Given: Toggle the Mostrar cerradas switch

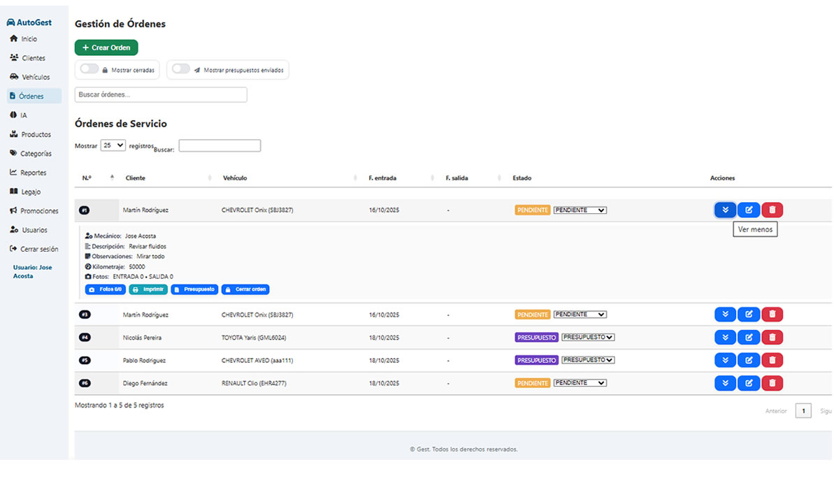Looking at the screenshot, I should (89, 69).
